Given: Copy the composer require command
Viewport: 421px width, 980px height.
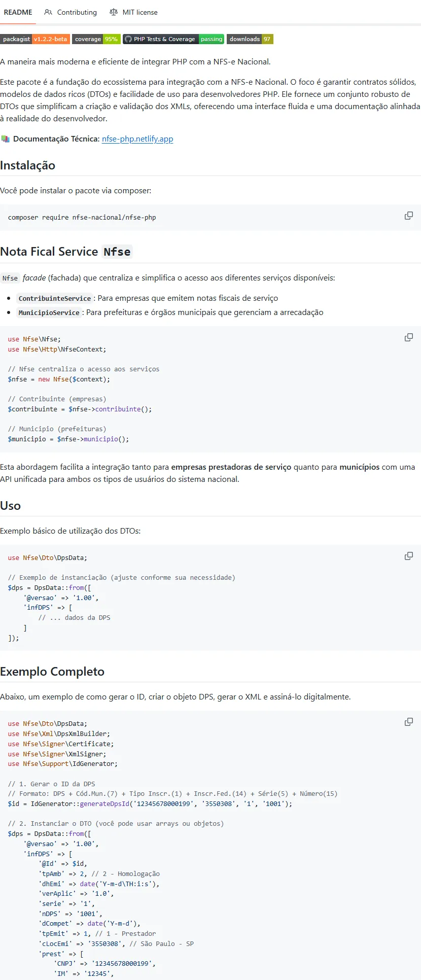Looking at the screenshot, I should click(408, 216).
